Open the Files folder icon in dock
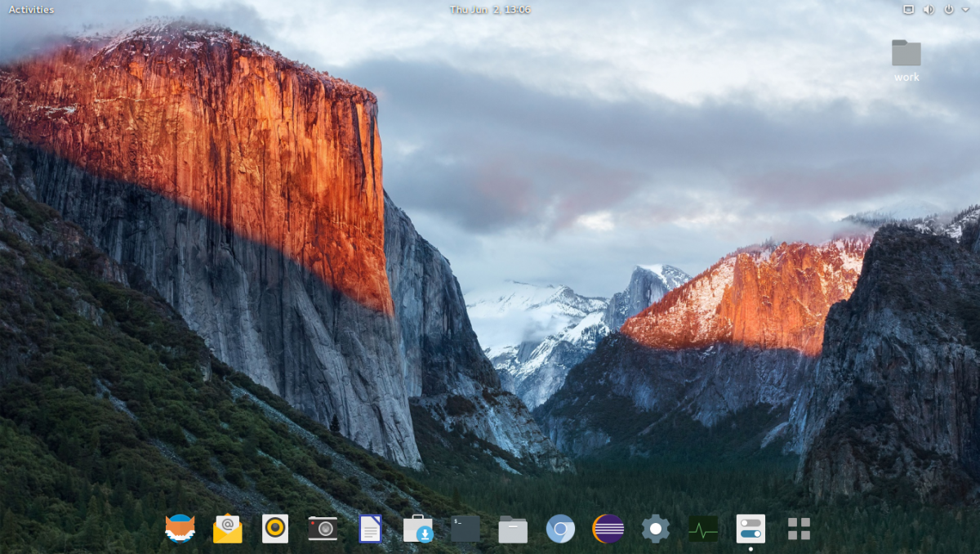 513,529
